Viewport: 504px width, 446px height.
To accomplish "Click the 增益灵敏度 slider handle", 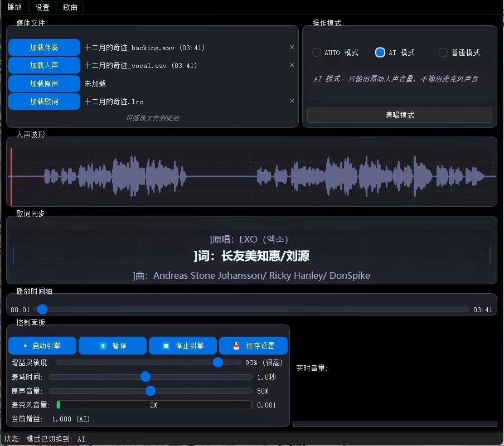I will tap(218, 362).
